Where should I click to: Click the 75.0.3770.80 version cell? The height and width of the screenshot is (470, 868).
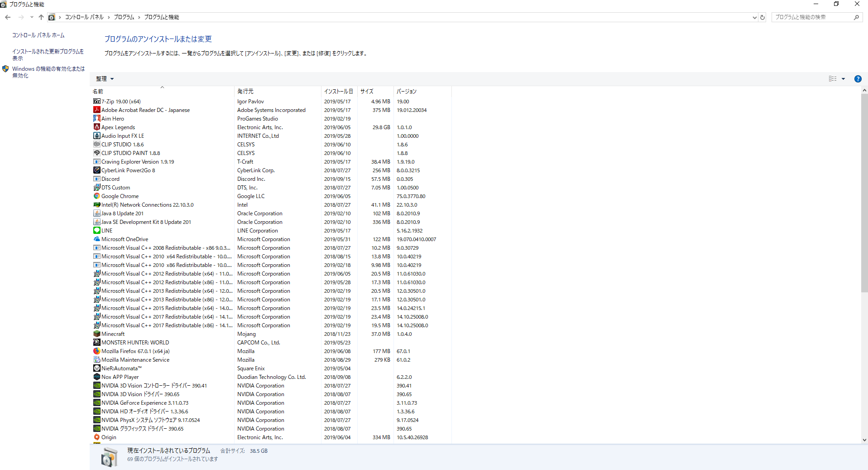(411, 196)
